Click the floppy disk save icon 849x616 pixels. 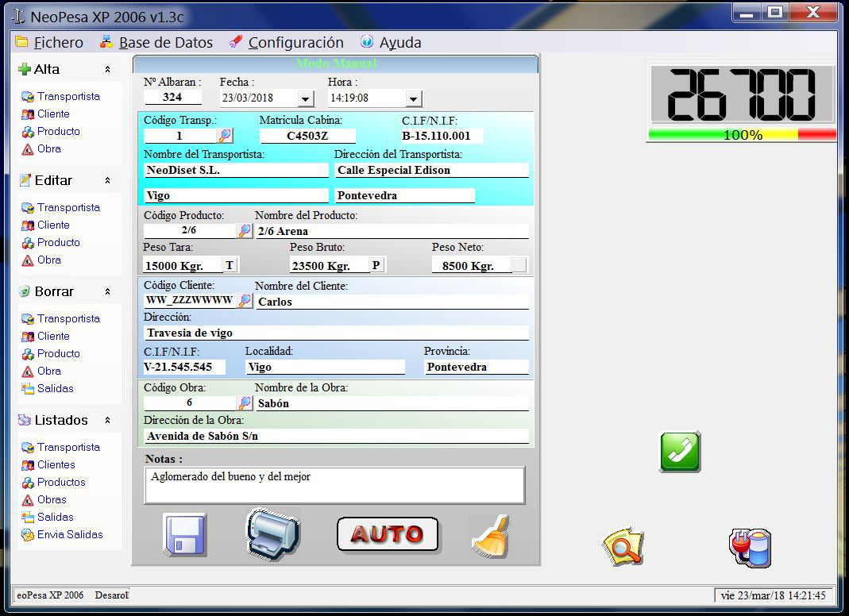coord(185,534)
